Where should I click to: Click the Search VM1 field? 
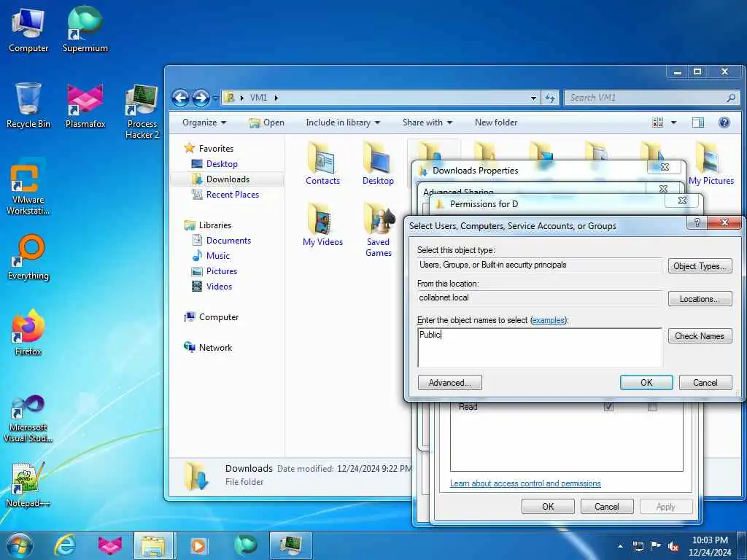coord(651,98)
